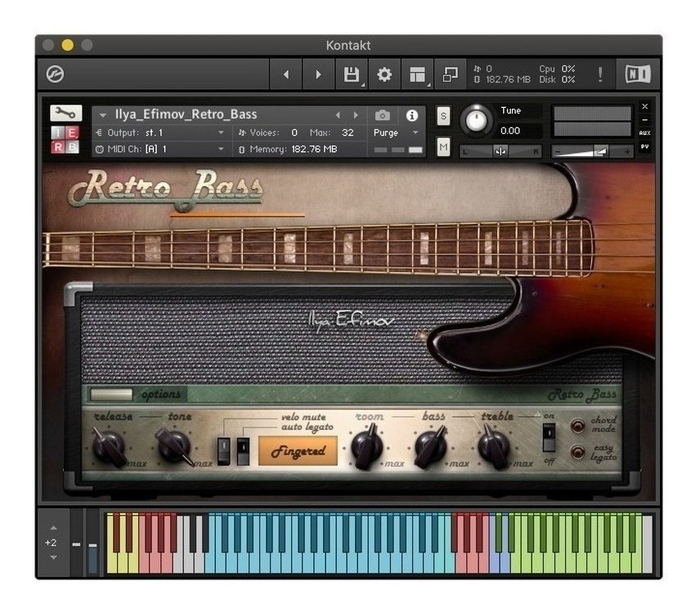The height and width of the screenshot is (613, 700).
Task: Go to next preset with right arrow
Action: (318, 74)
